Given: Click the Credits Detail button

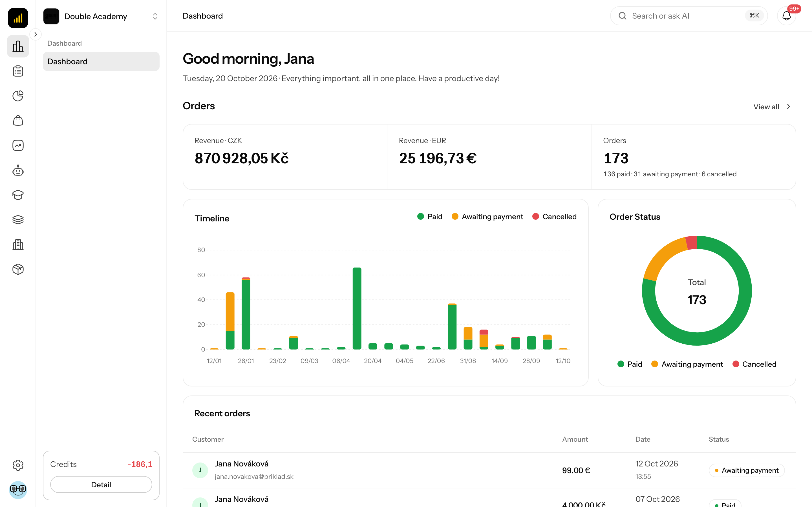Looking at the screenshot, I should coord(101,484).
